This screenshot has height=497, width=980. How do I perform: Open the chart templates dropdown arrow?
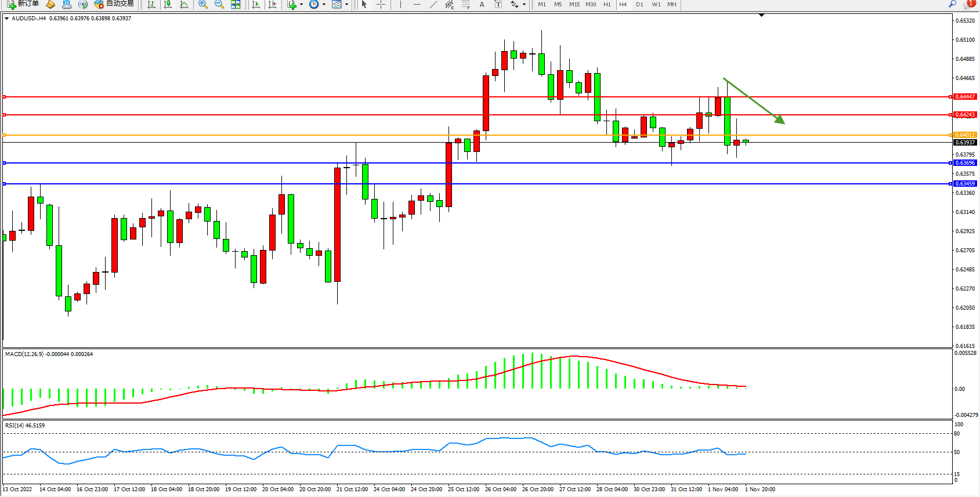click(346, 5)
